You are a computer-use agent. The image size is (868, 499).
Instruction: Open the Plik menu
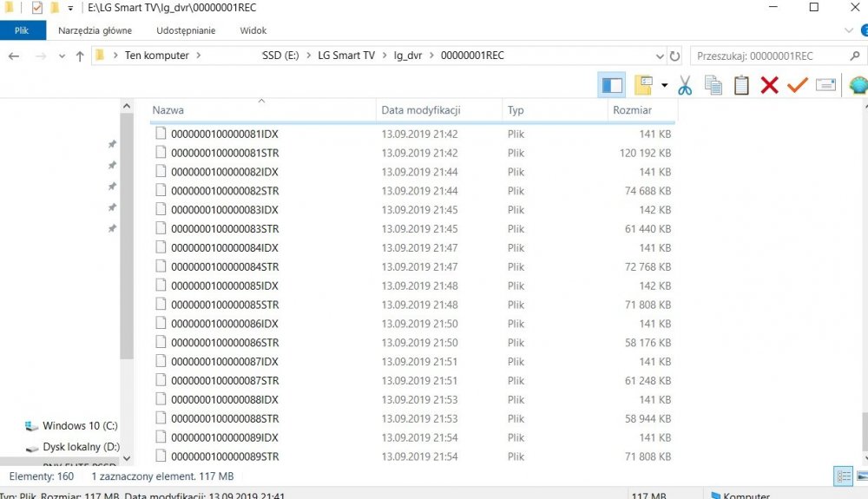[22, 30]
